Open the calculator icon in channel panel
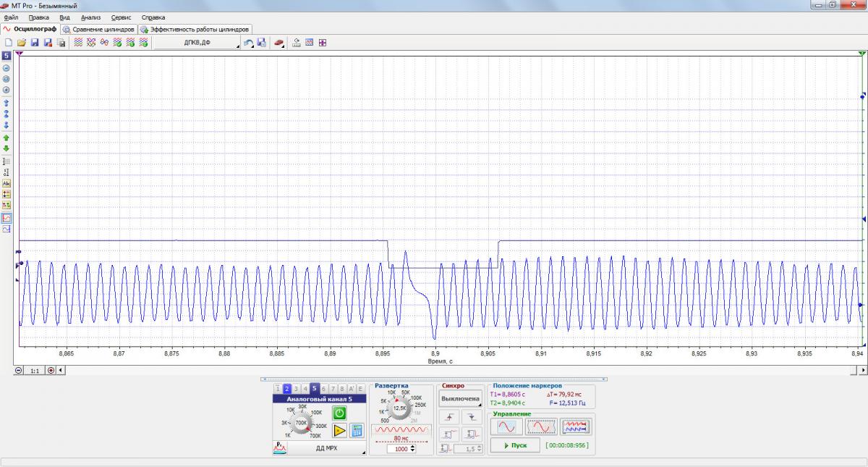The height and width of the screenshot is (467, 868). click(x=357, y=430)
